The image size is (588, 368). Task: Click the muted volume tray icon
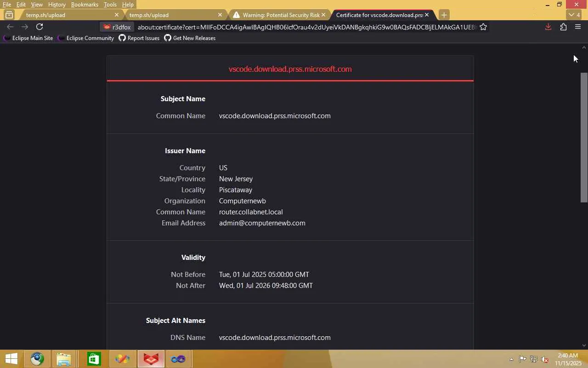[x=544, y=359]
